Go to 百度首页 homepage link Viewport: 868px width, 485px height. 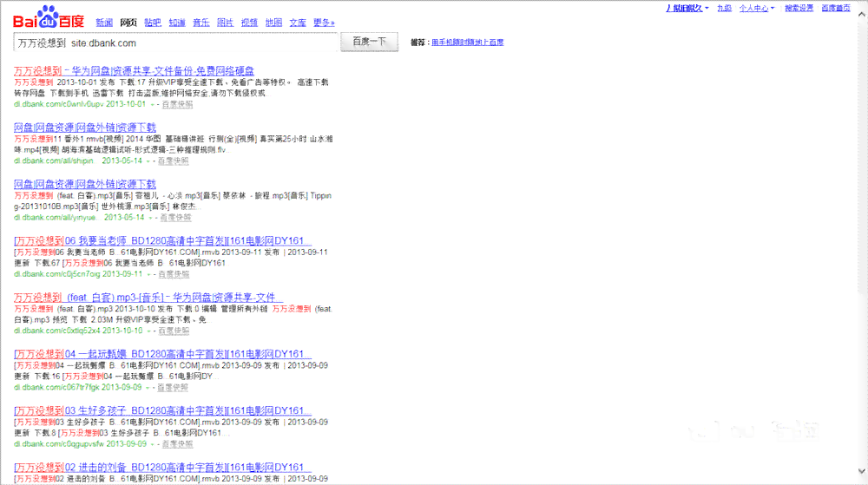point(835,9)
